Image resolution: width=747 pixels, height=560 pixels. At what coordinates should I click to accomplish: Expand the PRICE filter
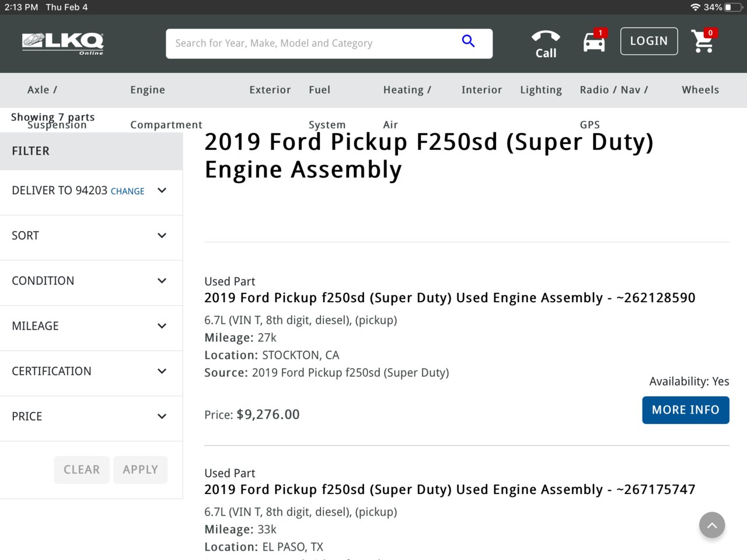click(91, 416)
